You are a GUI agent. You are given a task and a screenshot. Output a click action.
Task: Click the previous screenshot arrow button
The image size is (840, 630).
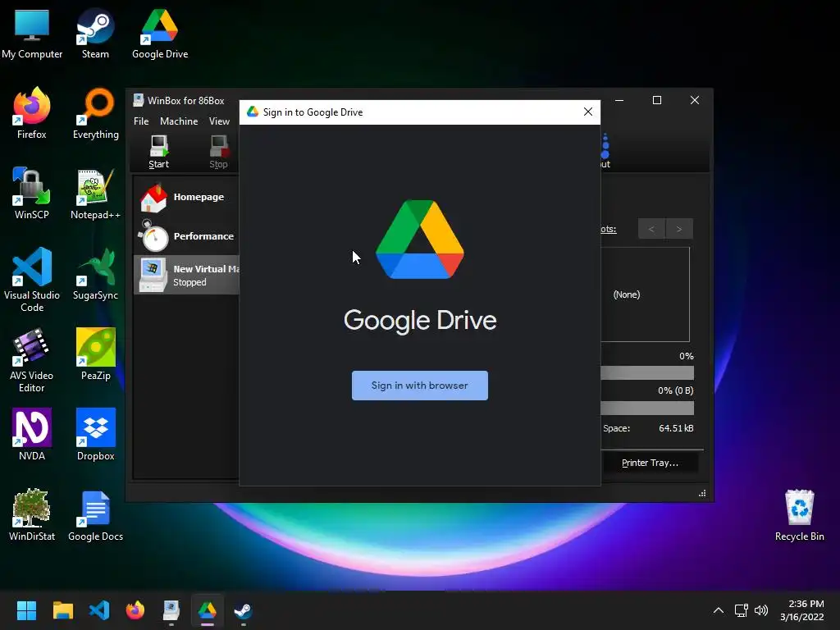tap(651, 229)
